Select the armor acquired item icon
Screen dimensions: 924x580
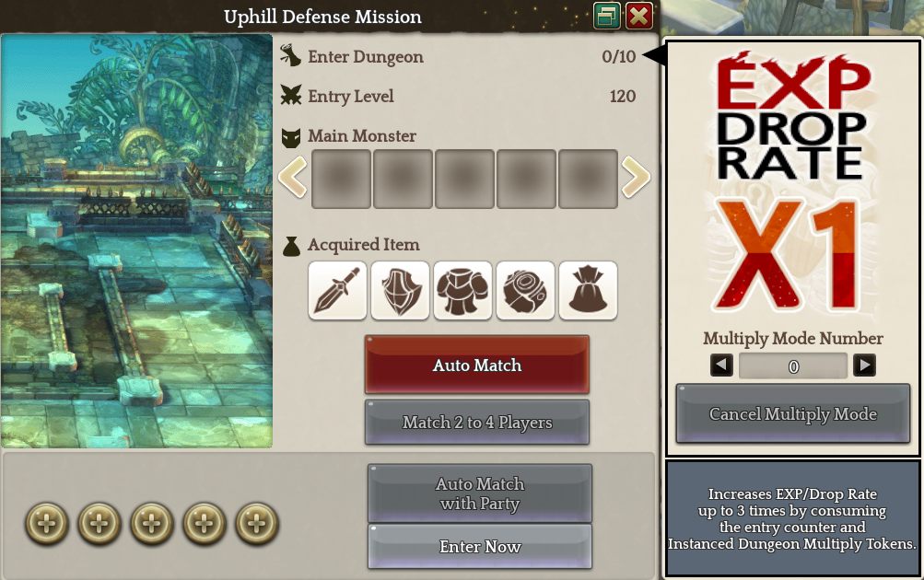(x=462, y=291)
